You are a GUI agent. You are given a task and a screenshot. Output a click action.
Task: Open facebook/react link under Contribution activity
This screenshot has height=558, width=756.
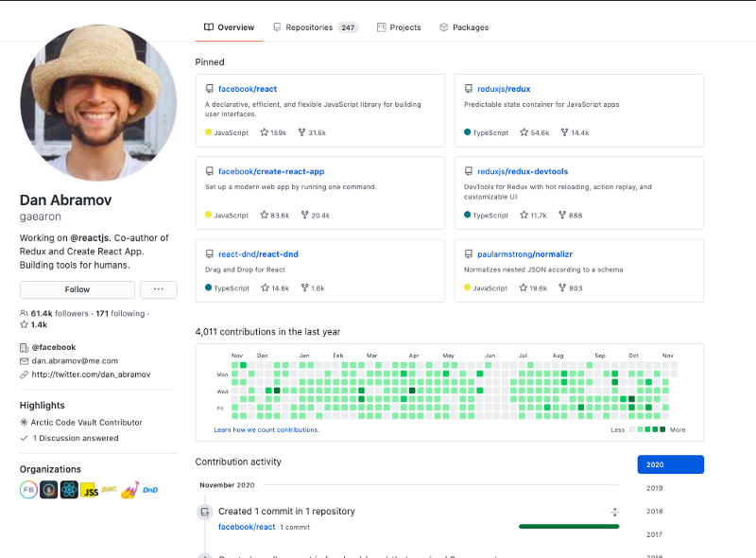[247, 527]
